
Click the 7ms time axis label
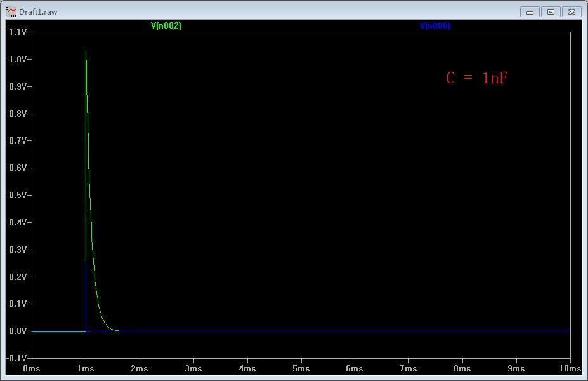(408, 368)
